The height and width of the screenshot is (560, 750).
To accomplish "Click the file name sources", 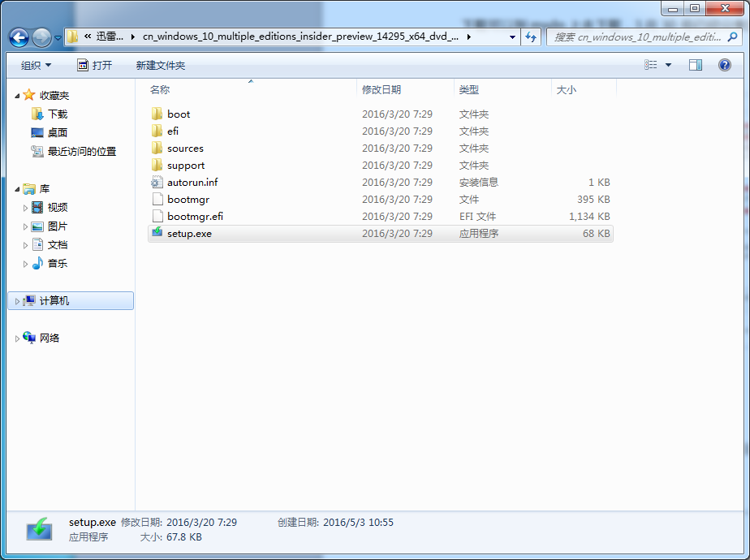I will (x=185, y=149).
